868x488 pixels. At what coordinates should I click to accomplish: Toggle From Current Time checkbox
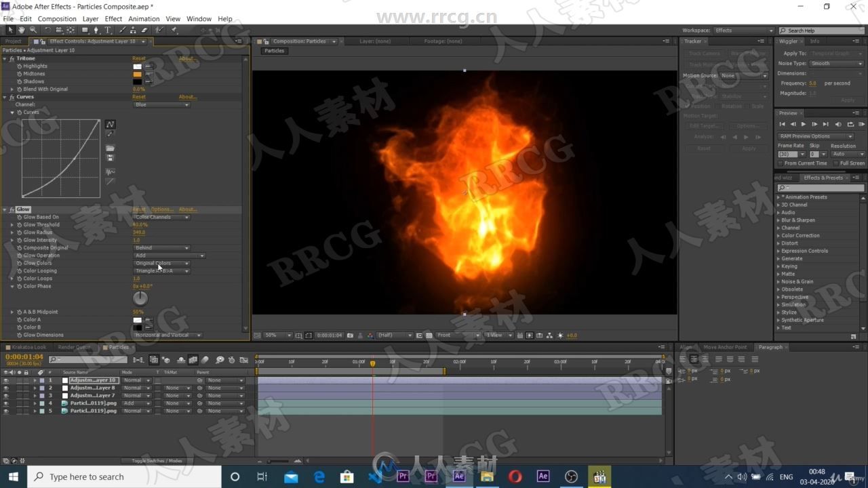pyautogui.click(x=781, y=163)
